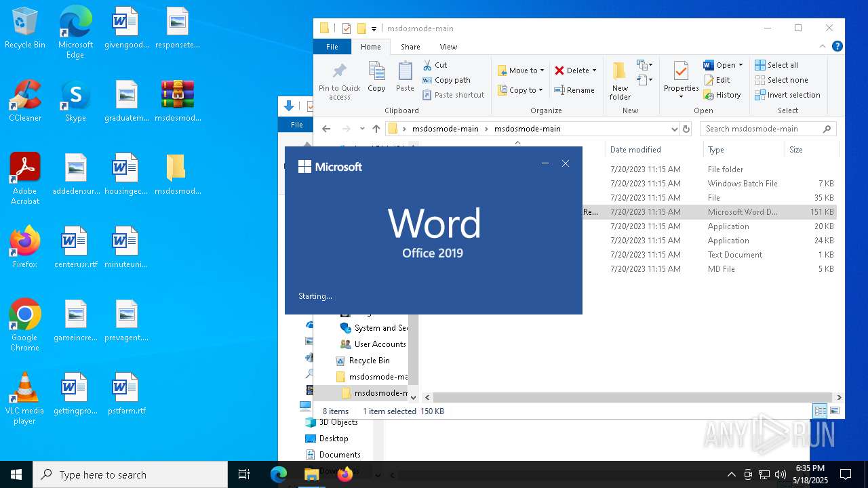Image resolution: width=868 pixels, height=488 pixels.
Task: Open Windows Start menu
Action: point(16,474)
